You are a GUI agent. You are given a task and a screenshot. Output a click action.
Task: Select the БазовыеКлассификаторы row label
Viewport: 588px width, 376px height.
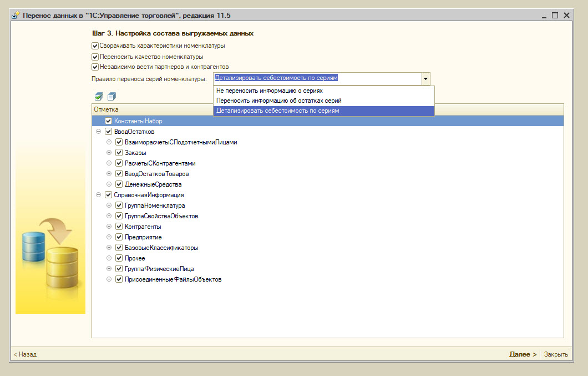click(161, 248)
